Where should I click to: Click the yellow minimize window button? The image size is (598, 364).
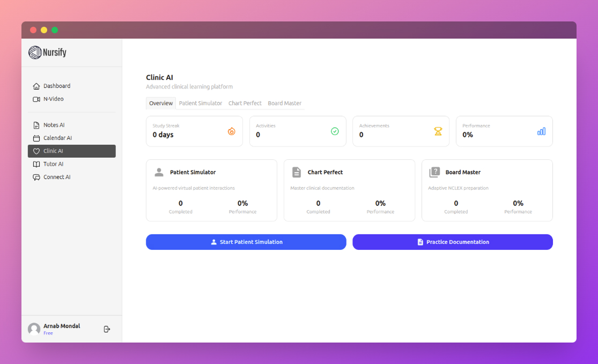tap(44, 30)
